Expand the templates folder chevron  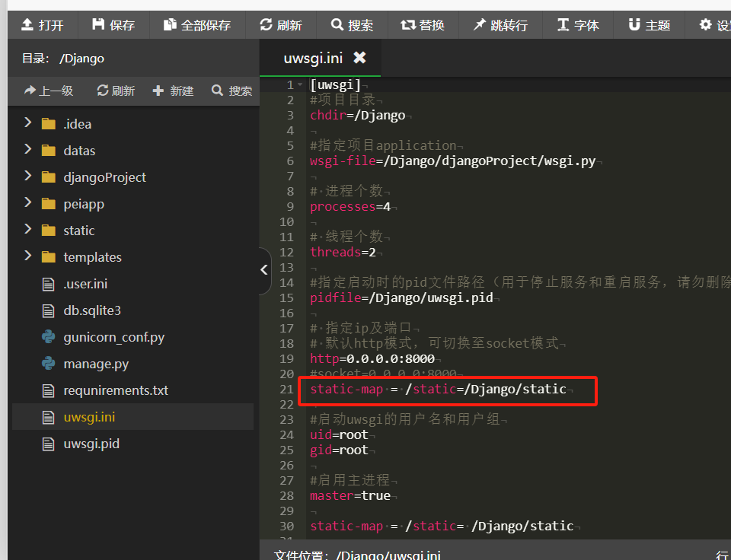[x=28, y=256]
